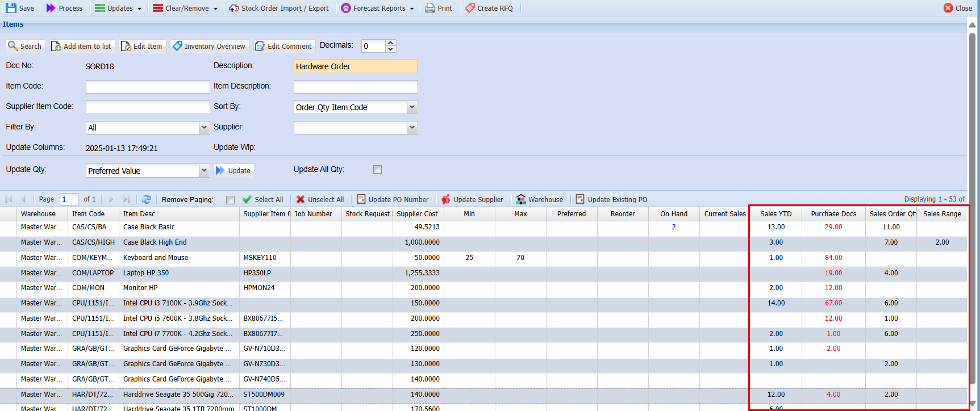Click the Select All button
The width and height of the screenshot is (980, 411).
262,199
